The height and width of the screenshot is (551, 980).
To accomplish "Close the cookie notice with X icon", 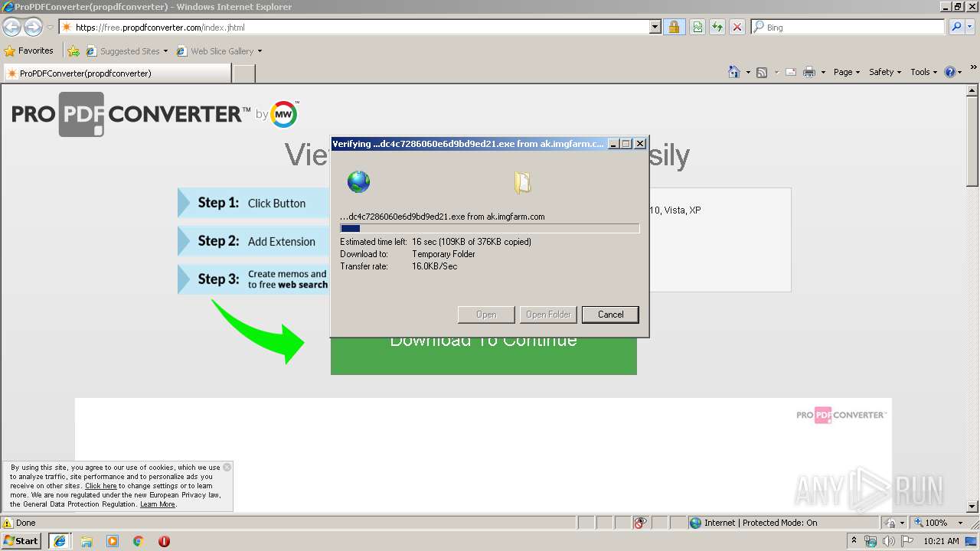I will point(227,467).
